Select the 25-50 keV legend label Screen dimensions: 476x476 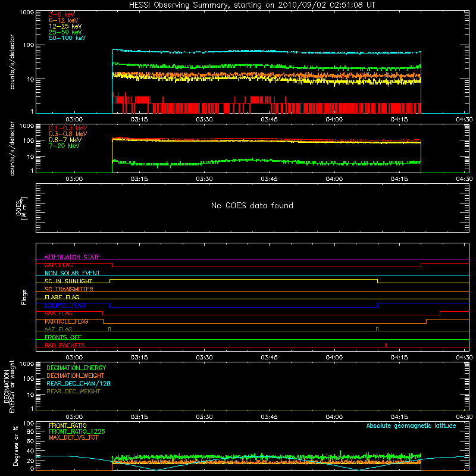tap(65, 32)
